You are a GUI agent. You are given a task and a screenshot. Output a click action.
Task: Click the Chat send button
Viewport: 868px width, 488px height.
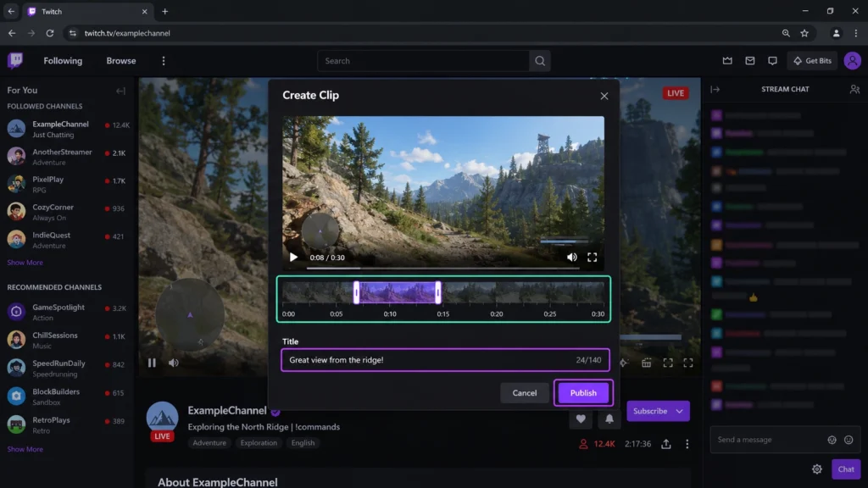pos(846,469)
